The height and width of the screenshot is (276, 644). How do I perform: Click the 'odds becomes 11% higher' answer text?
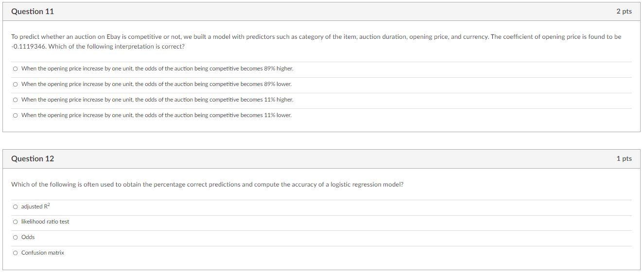point(157,100)
